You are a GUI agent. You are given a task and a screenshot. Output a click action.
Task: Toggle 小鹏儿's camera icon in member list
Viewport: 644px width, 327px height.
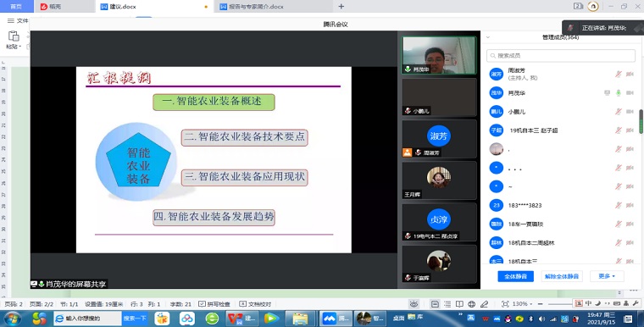630,112
